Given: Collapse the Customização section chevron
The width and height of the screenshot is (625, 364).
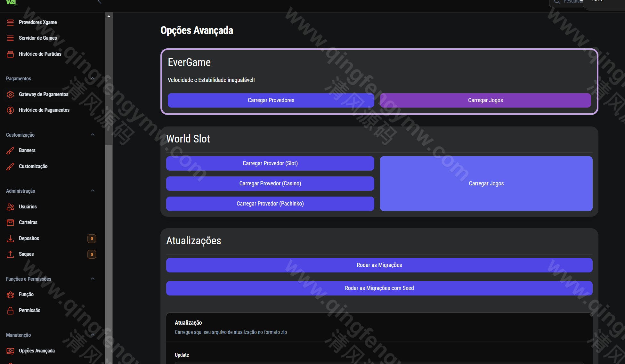Looking at the screenshot, I should click(x=93, y=135).
